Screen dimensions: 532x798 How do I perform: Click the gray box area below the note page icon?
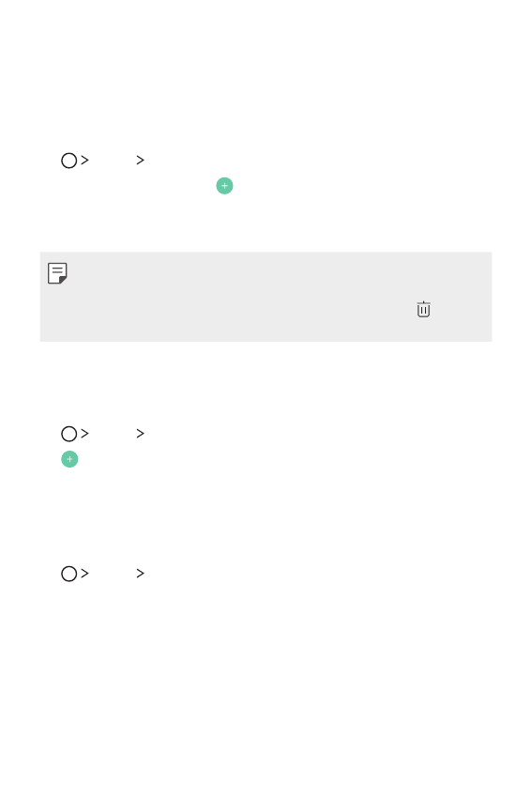[57, 313]
